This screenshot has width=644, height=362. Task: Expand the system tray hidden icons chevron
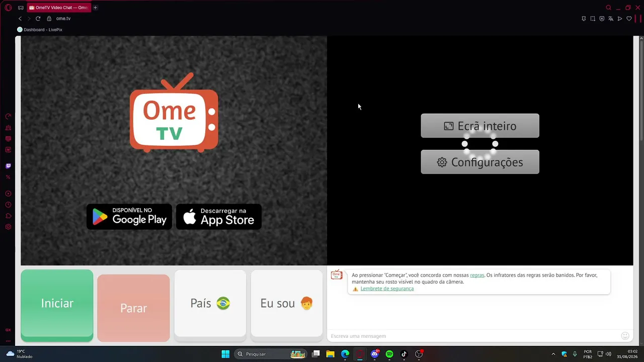553,354
